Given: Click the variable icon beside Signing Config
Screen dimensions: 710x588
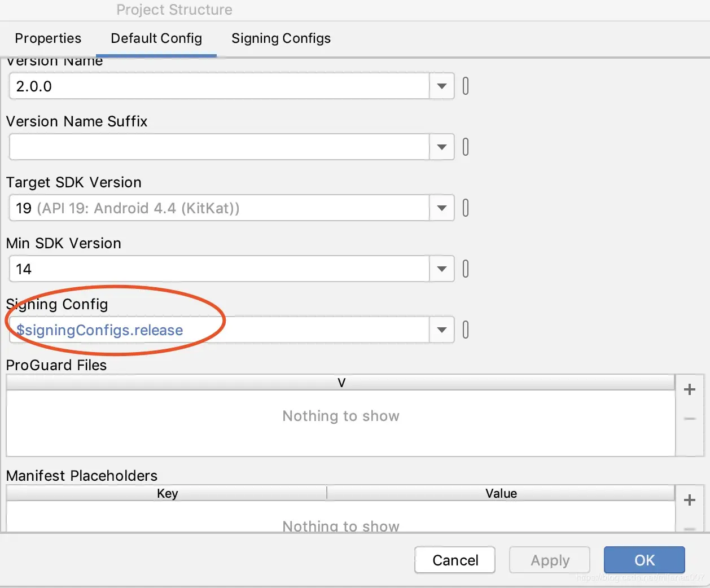Looking at the screenshot, I should (x=466, y=330).
